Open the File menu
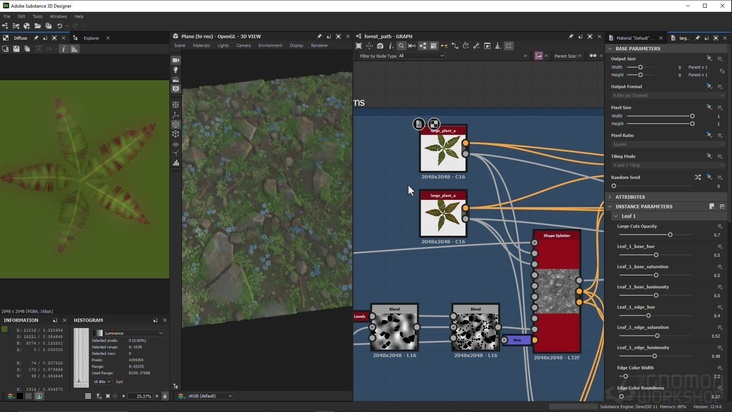This screenshot has height=412, width=732. 7,16
